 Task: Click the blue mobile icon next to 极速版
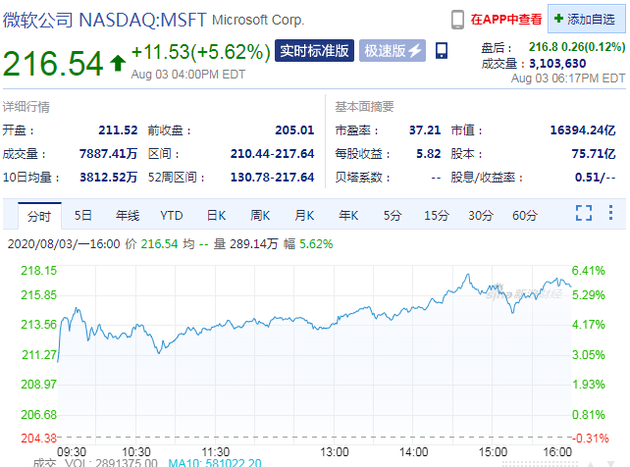coord(441,51)
